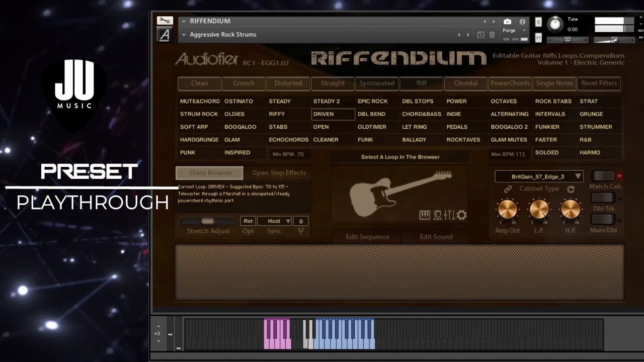The height and width of the screenshot is (362, 644).
Task: Open the mixer sliders icon under the guitar
Action: 449,215
